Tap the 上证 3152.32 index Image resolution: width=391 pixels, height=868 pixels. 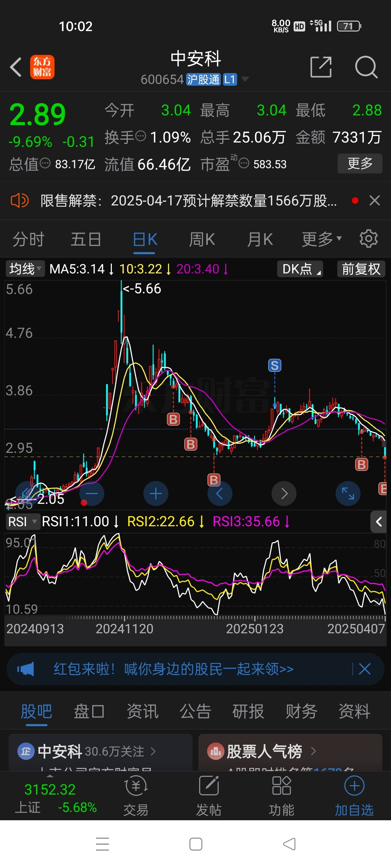[x=56, y=798]
